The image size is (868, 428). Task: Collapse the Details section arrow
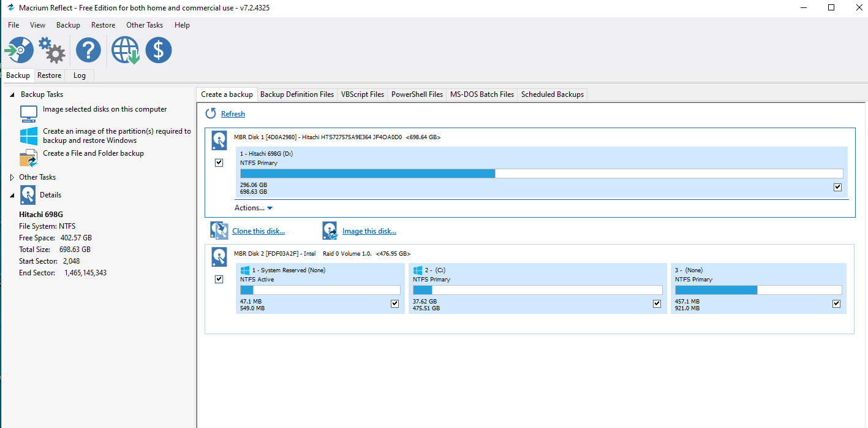(x=12, y=196)
